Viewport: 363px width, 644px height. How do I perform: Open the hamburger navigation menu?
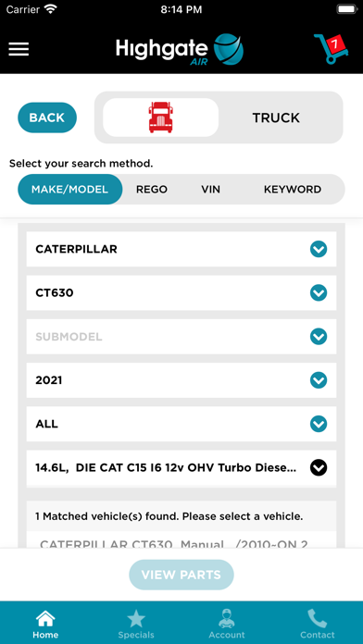(19, 49)
